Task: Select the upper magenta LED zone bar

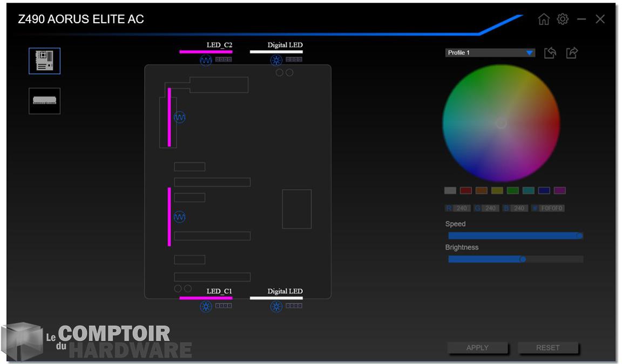Action: [170, 117]
